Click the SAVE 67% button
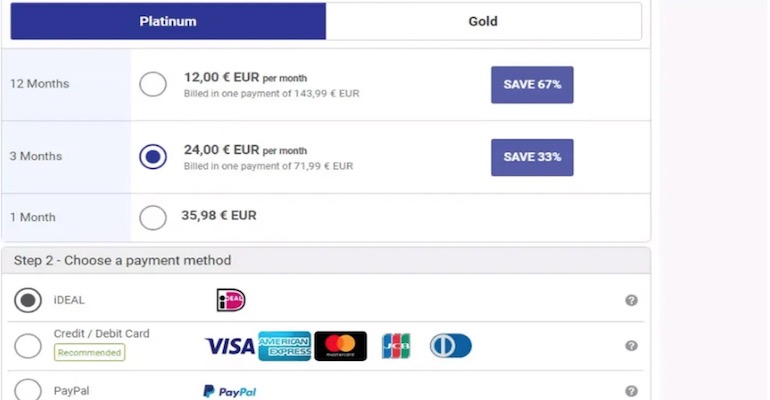The image size is (770, 400). [532, 85]
